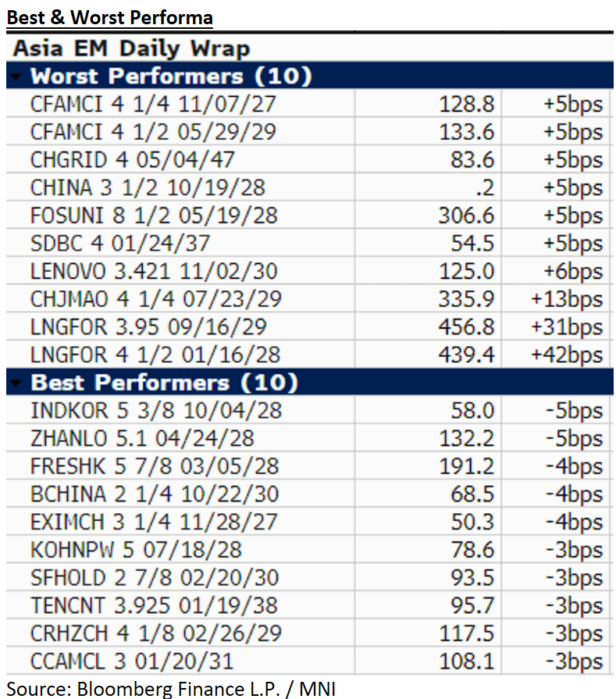The image size is (616, 699).
Task: Select the LENOVO 3.421 11/02/30 row
Action: 154,272
